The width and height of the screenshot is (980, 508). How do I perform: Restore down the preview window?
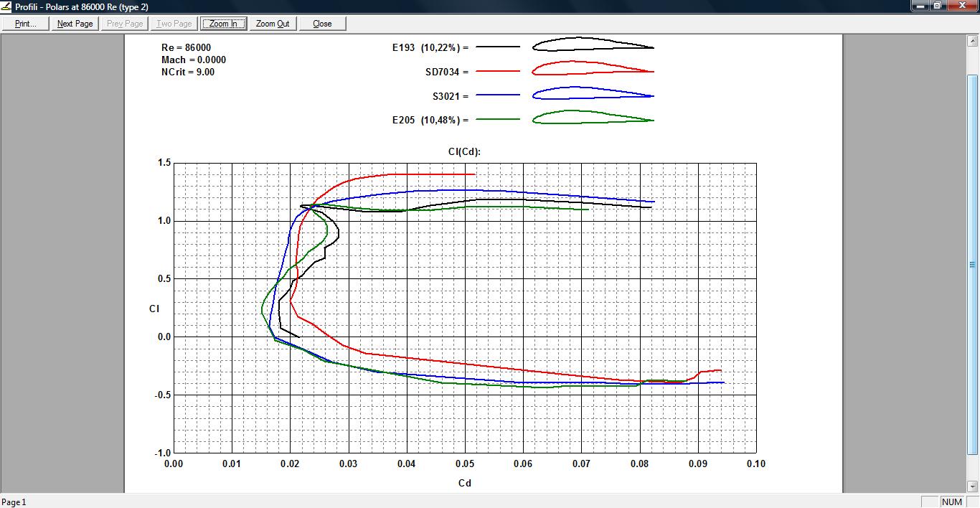pyautogui.click(x=937, y=5)
